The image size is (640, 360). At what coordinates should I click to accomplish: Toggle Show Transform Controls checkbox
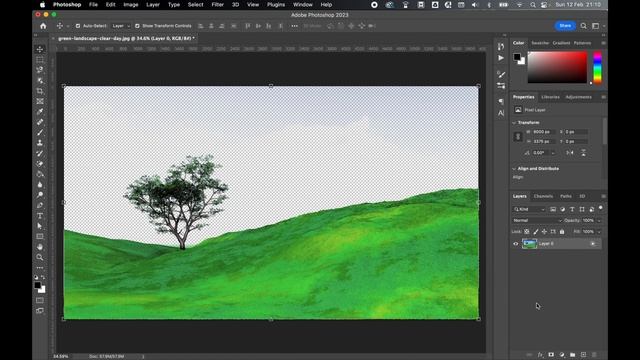pos(137,26)
